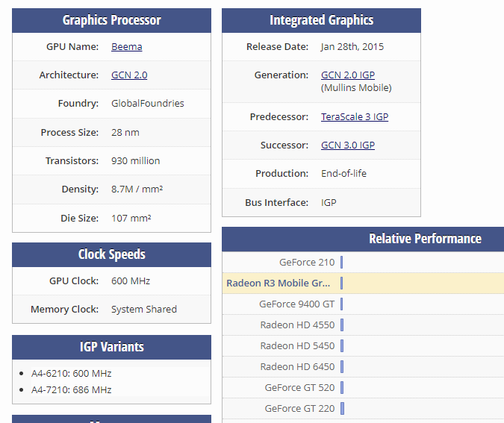The width and height of the screenshot is (504, 423).
Task: Click the GeForce 210 performance bar
Action: point(341,263)
